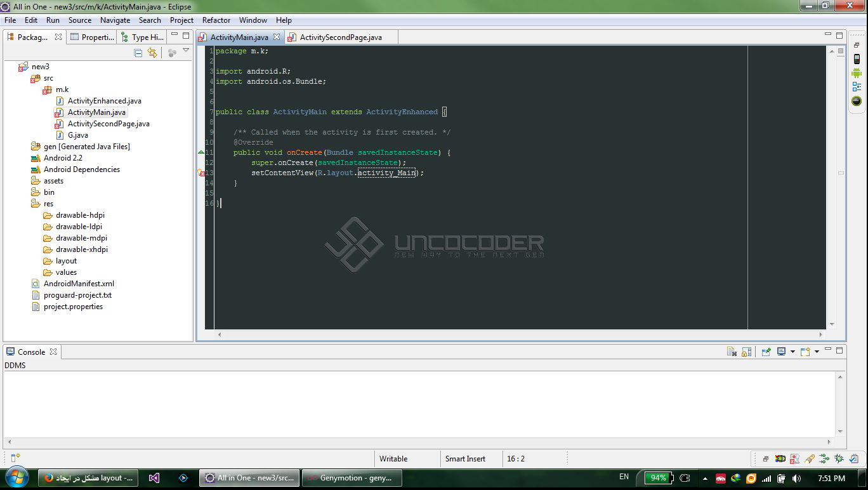The height and width of the screenshot is (490, 868).
Task: Select project.properties file
Action: tap(67, 307)
